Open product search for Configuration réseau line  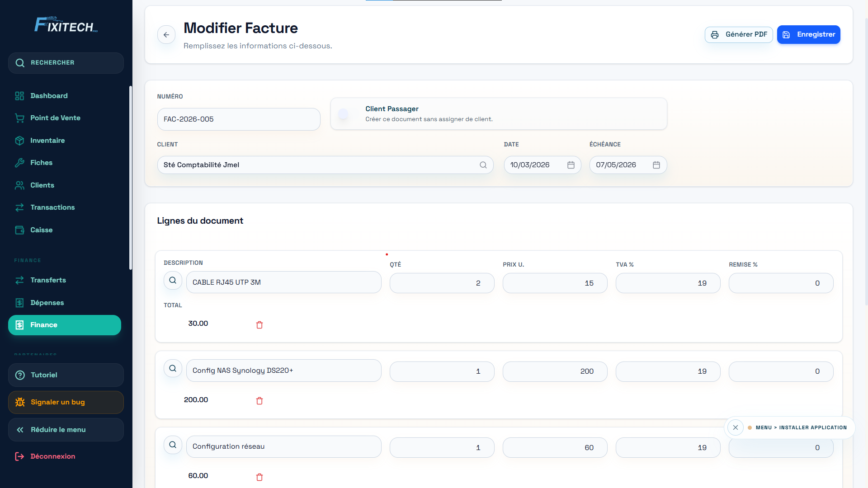(x=173, y=445)
